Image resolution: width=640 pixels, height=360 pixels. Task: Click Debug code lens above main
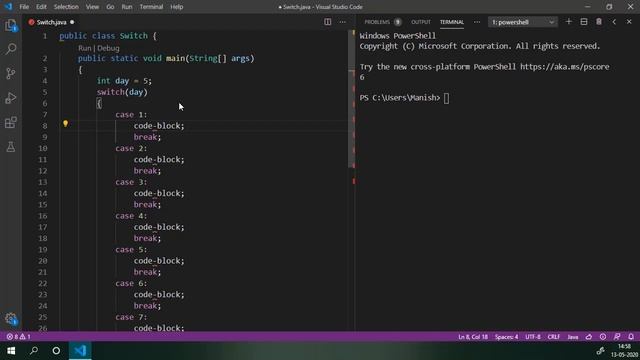[108, 48]
